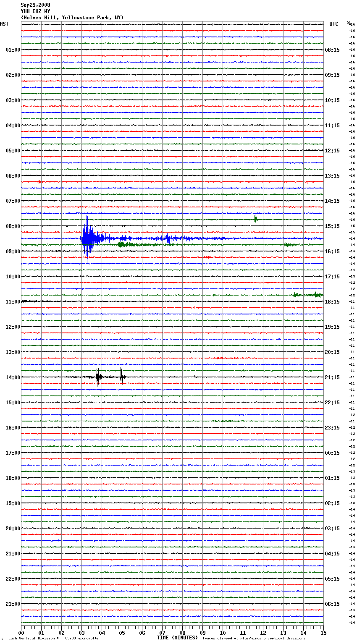
Task: Select the 16:00 MST row label
Action: point(13,428)
